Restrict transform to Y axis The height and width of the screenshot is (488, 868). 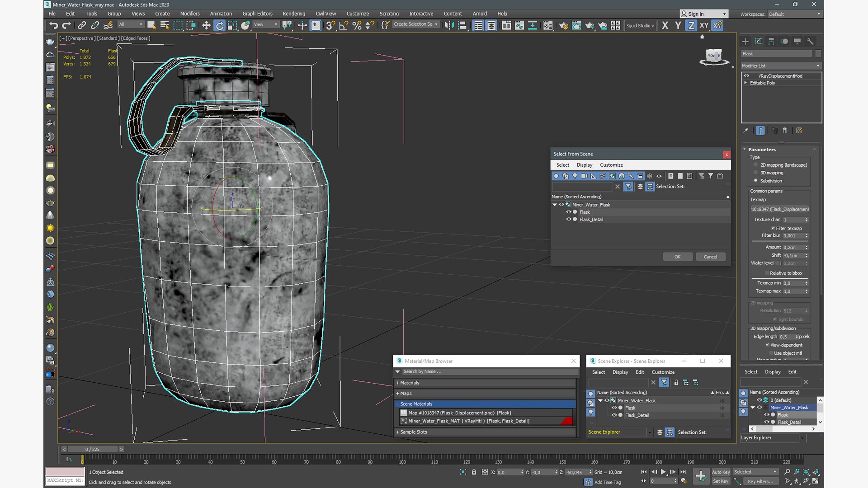click(x=678, y=25)
